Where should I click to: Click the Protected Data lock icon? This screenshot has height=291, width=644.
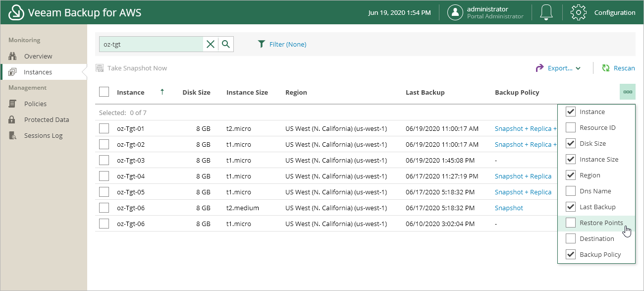coord(13,119)
